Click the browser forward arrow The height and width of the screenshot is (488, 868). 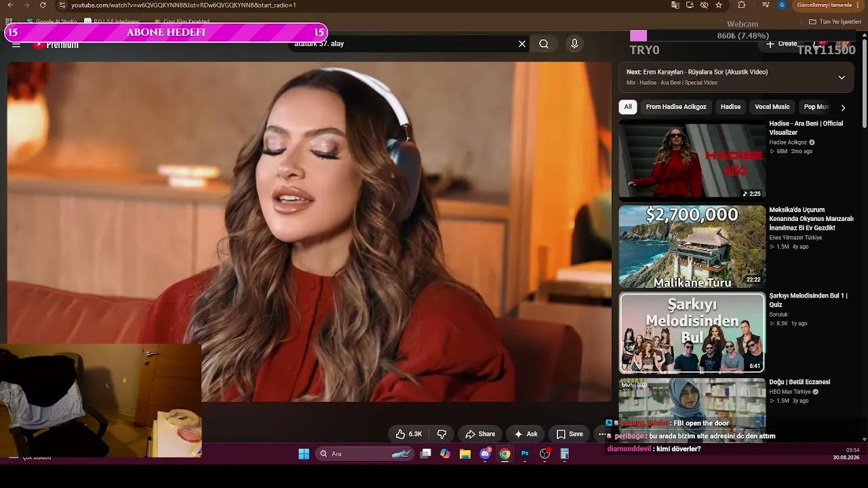[26, 5]
